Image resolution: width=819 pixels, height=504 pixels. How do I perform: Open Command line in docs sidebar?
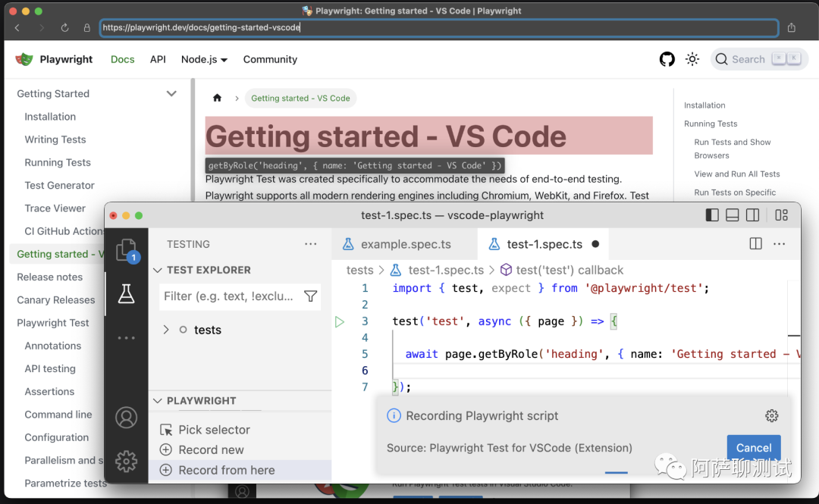coord(58,415)
